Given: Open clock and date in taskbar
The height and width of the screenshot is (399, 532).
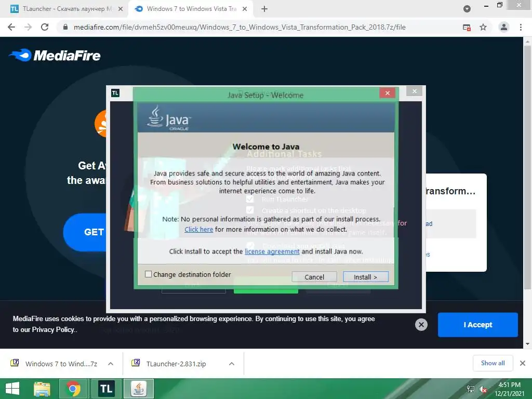Looking at the screenshot, I should point(509,389).
